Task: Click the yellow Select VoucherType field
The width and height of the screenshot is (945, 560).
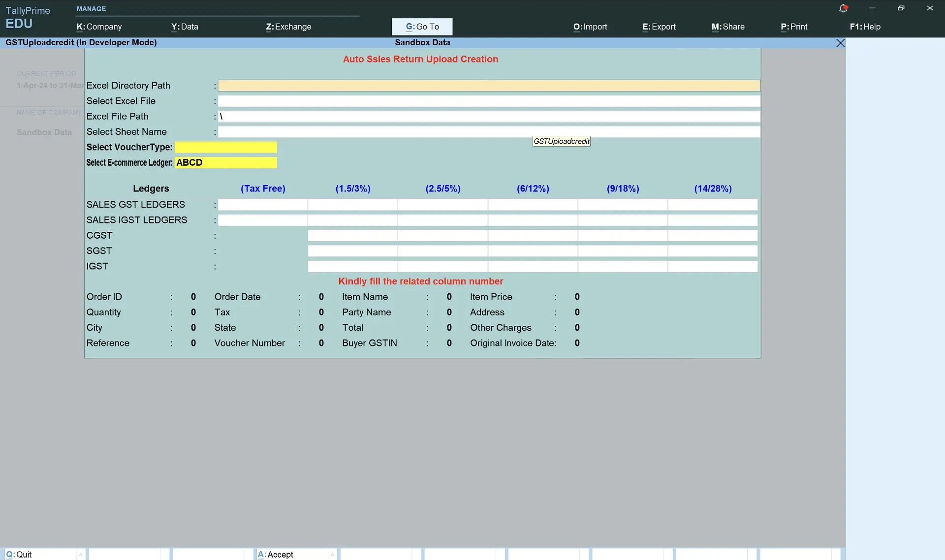Action: pyautogui.click(x=226, y=147)
